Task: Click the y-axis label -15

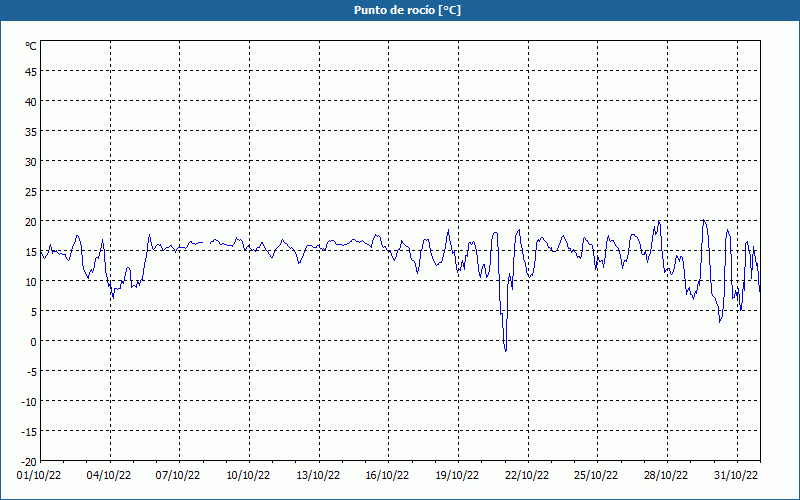Action: (x=29, y=432)
